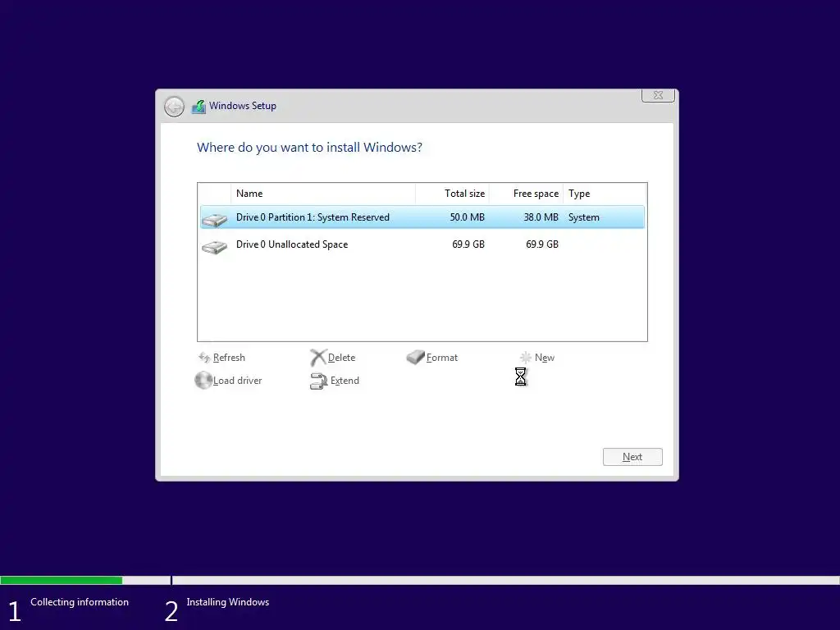Select Drive 0 Unallocated Space row
840x630 pixels.
(422, 244)
